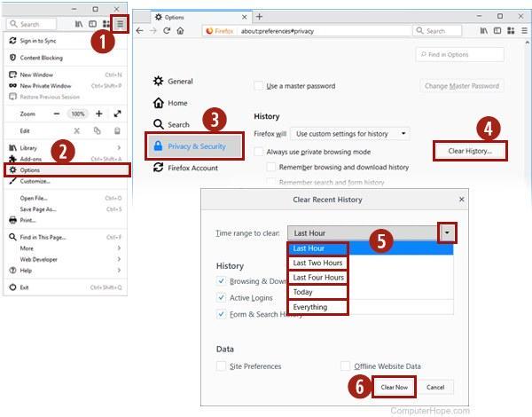Expand the Library submenu
Screen dimensions: 532x417
click(x=119, y=147)
